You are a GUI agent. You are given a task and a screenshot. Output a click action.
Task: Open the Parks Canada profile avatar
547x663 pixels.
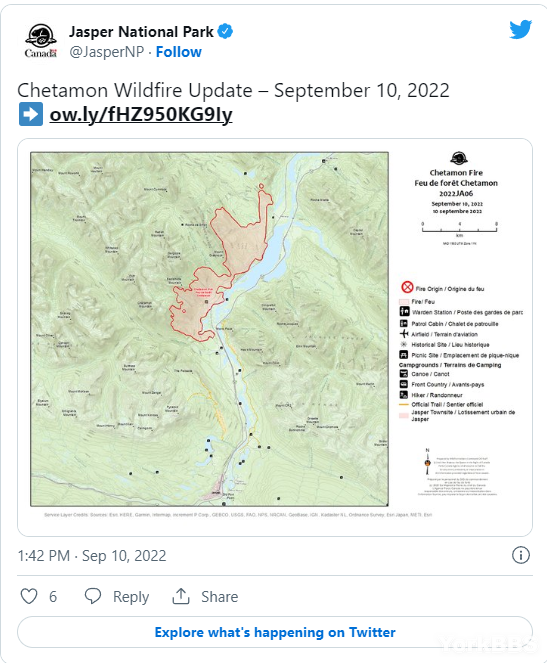click(41, 41)
